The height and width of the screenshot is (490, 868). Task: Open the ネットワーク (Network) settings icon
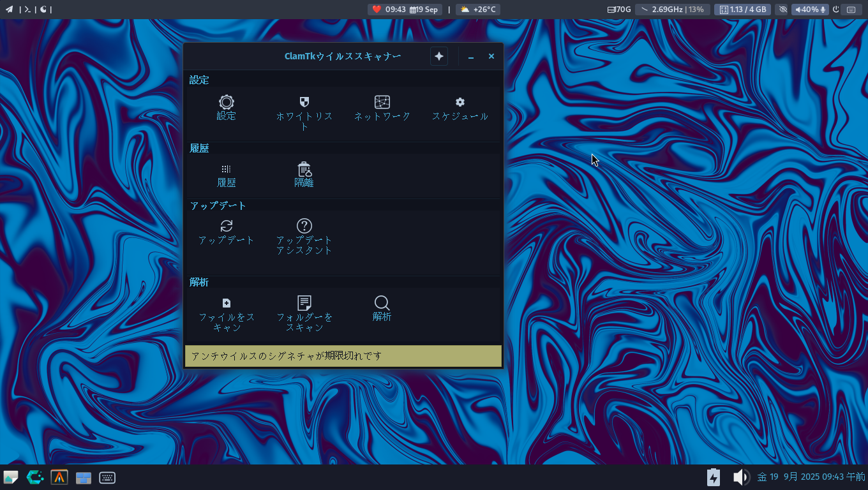382,102
